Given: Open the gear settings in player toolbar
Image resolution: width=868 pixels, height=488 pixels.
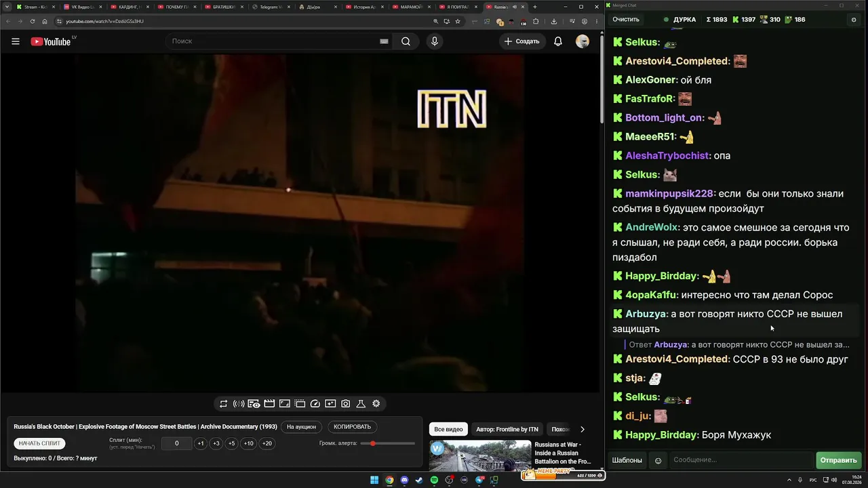Looking at the screenshot, I should (x=376, y=404).
